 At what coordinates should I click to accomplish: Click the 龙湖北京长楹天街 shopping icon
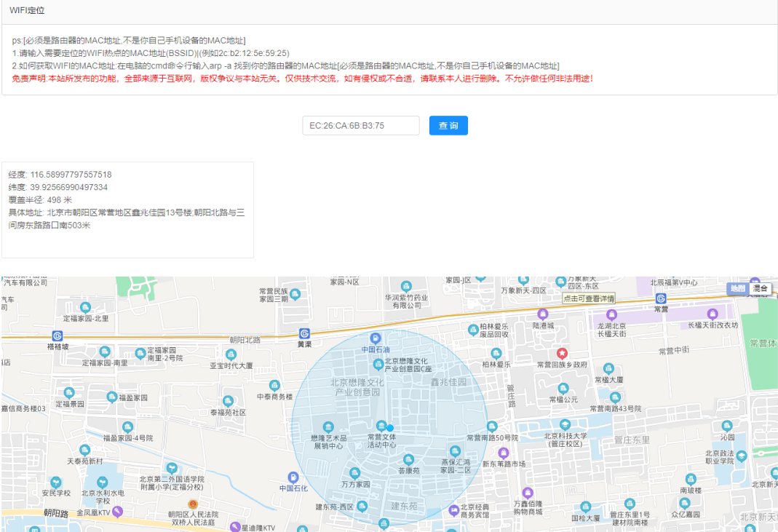point(611,314)
